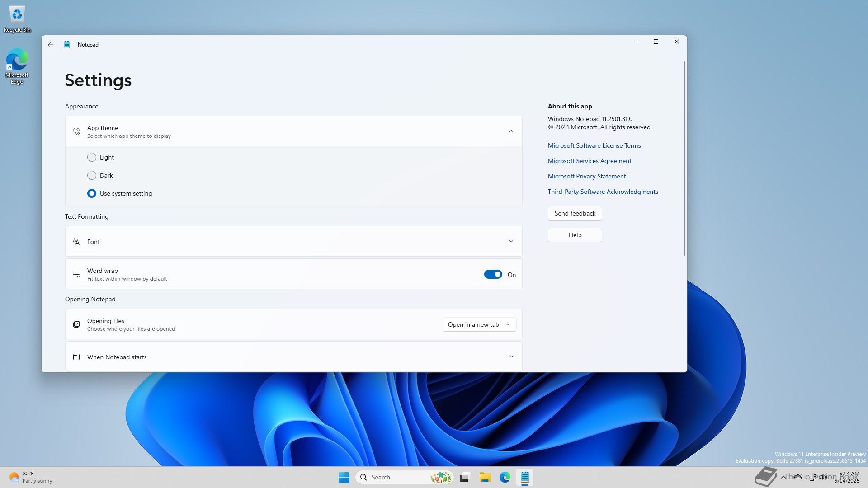The image size is (868, 488).
Task: Click the Notepad app icon in title bar
Action: pyautogui.click(x=67, y=45)
